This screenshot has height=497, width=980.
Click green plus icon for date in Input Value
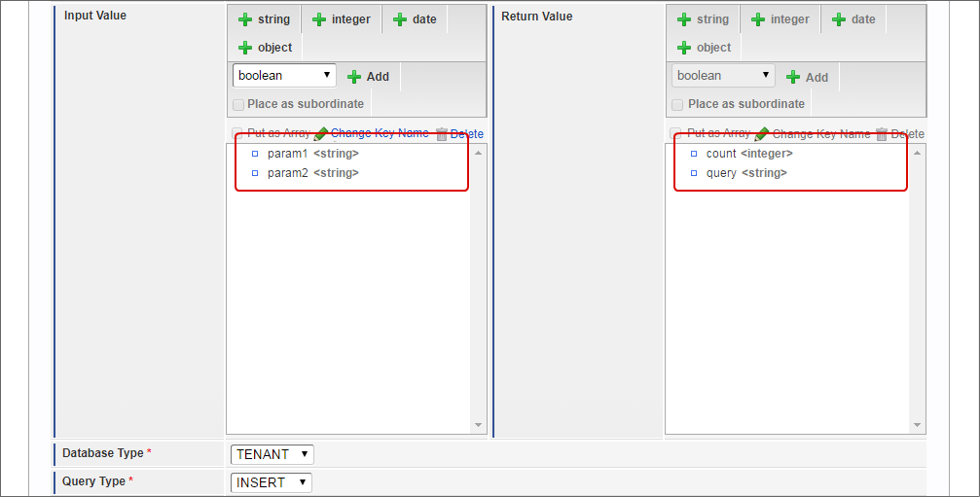[400, 19]
